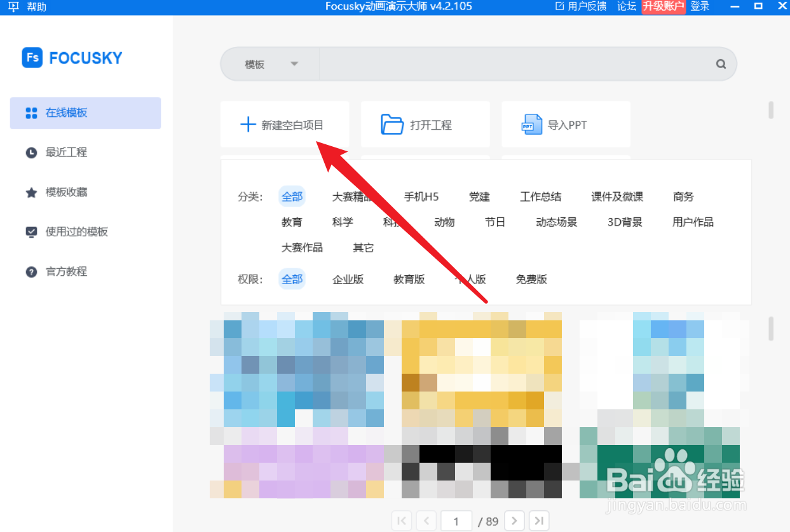
Task: Filter by 动物 category
Action: click(x=444, y=222)
